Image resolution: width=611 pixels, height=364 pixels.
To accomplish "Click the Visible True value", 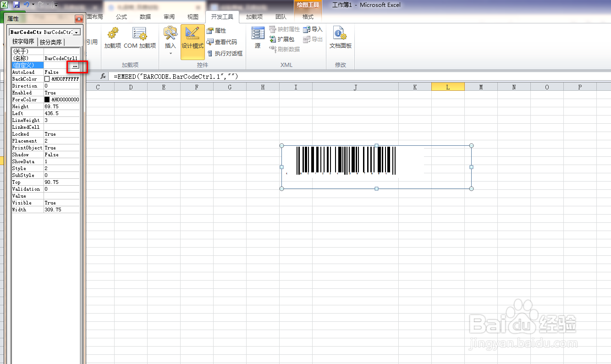I will [61, 203].
